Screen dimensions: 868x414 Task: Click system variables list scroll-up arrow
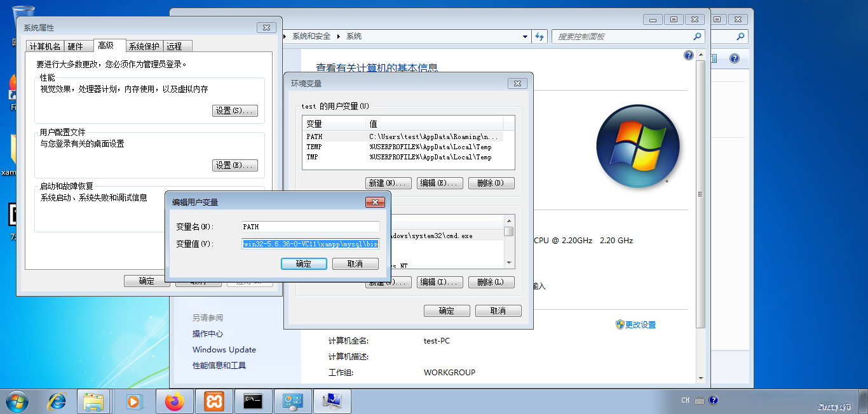508,220
